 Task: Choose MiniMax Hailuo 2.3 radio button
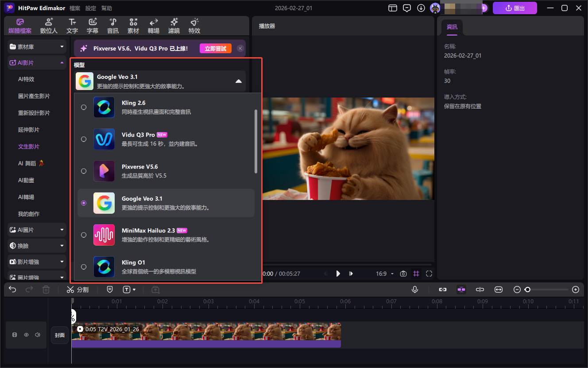[x=84, y=235]
